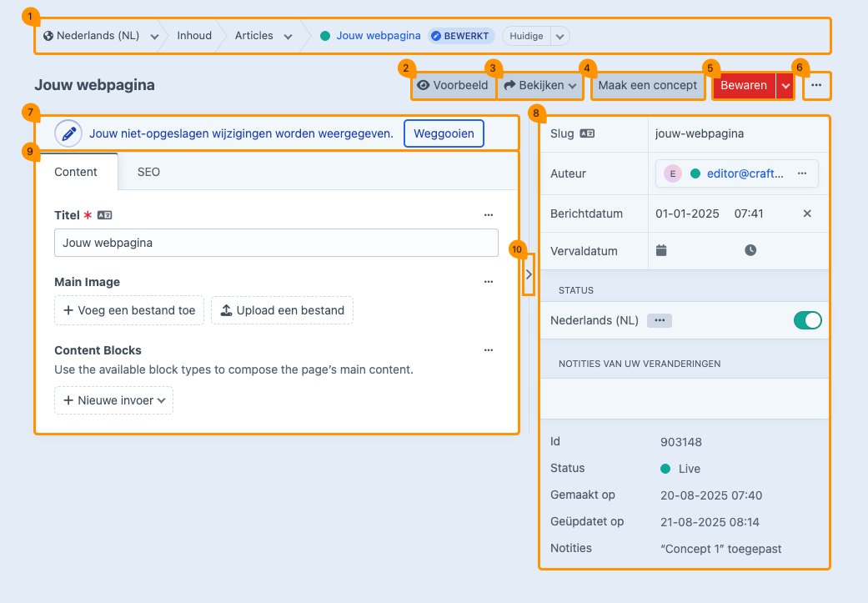
Task: Select the Content tab
Action: [76, 172]
